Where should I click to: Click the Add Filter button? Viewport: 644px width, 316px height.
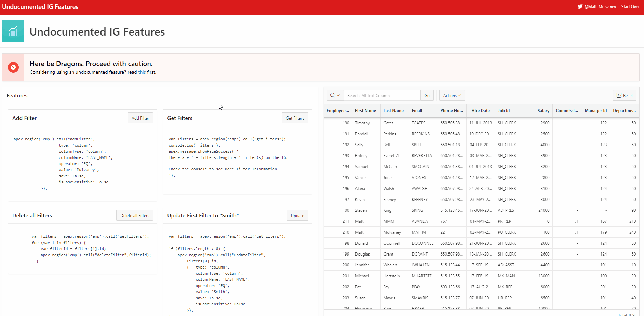(140, 118)
